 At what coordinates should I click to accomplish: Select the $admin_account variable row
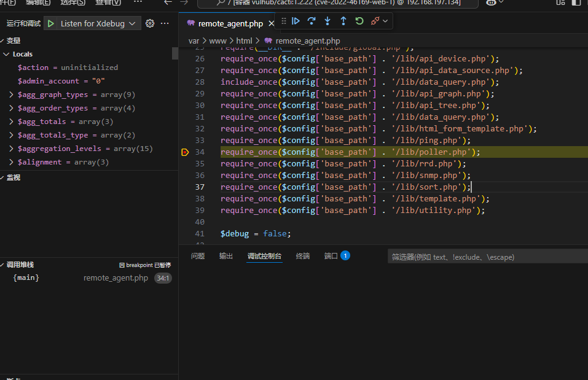(89, 81)
